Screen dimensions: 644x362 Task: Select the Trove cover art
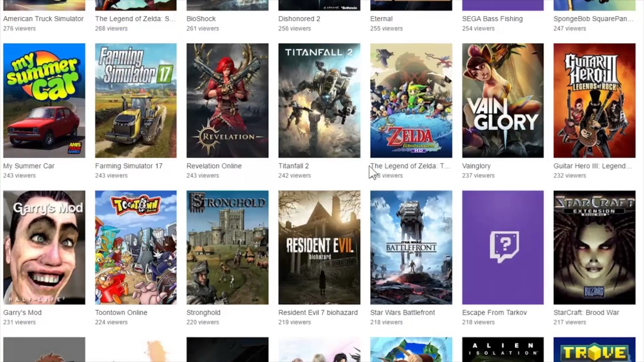point(595,349)
